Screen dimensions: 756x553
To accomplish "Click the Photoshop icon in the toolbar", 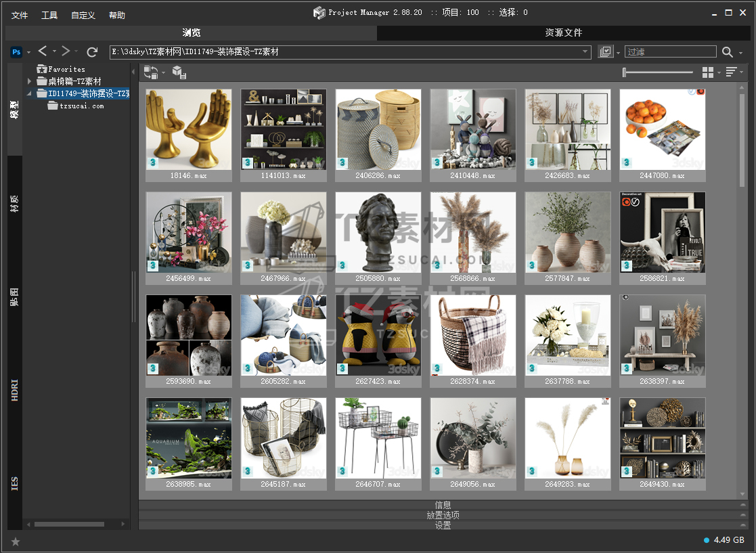I will tap(17, 52).
